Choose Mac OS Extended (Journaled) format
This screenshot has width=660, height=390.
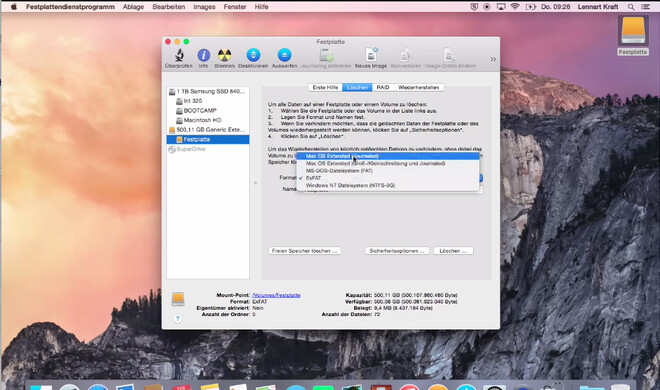[x=388, y=156]
